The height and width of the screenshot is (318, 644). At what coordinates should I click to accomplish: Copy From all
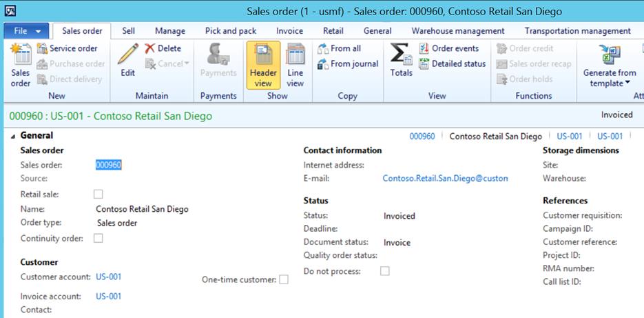click(x=340, y=48)
